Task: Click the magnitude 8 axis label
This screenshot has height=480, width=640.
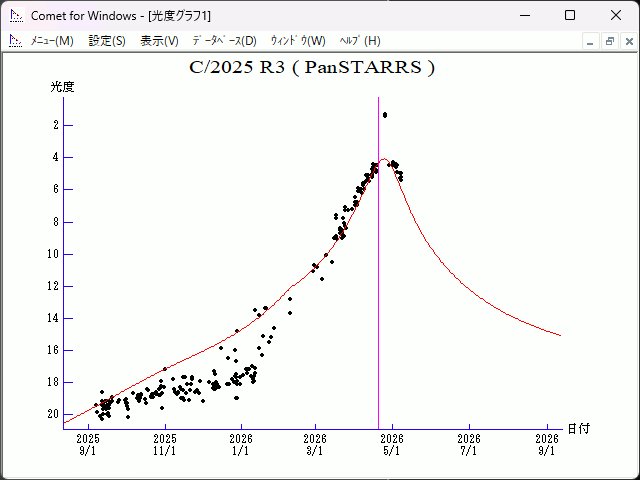Action: point(56,222)
